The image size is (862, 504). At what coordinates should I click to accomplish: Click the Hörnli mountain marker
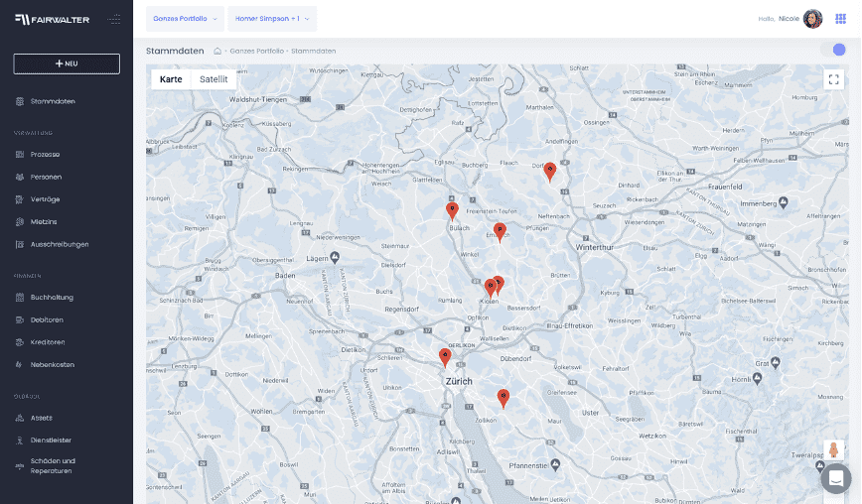point(758,378)
